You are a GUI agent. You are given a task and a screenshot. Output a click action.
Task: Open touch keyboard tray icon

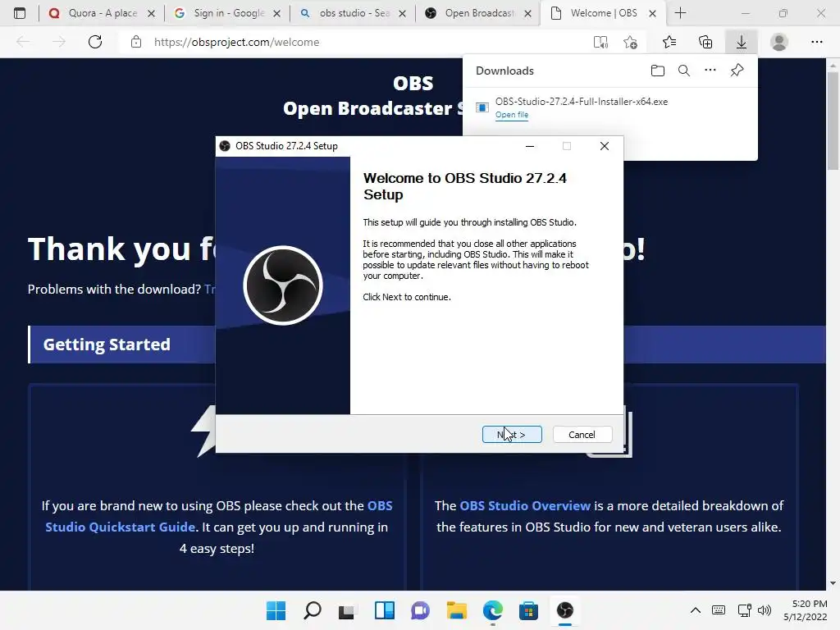[719, 610]
